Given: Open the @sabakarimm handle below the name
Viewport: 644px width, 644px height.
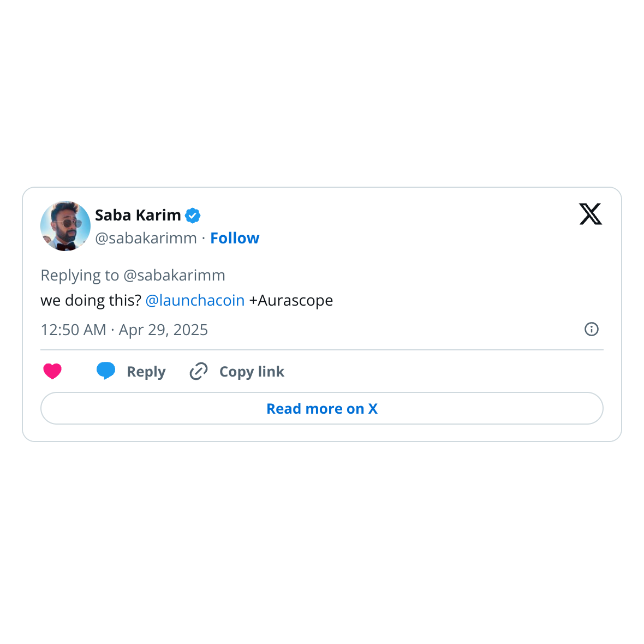Looking at the screenshot, I should coord(146,238).
